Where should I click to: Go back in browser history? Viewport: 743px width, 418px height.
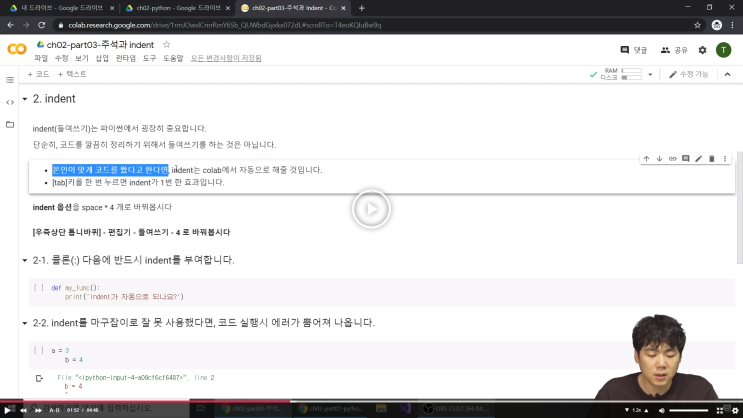pos(10,25)
